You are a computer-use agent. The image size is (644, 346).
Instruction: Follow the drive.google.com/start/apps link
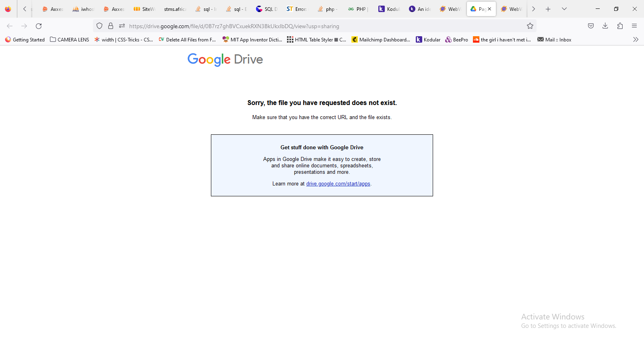(x=338, y=184)
